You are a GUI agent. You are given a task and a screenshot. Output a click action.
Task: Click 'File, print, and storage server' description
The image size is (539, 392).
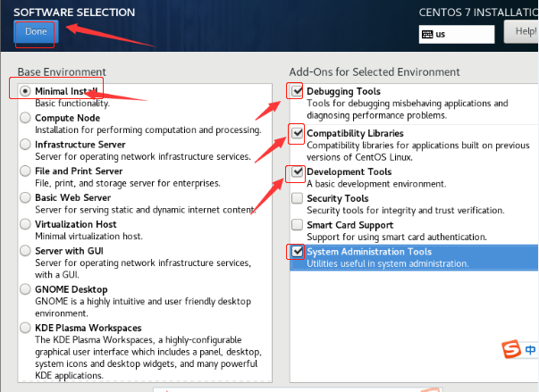[128, 183]
